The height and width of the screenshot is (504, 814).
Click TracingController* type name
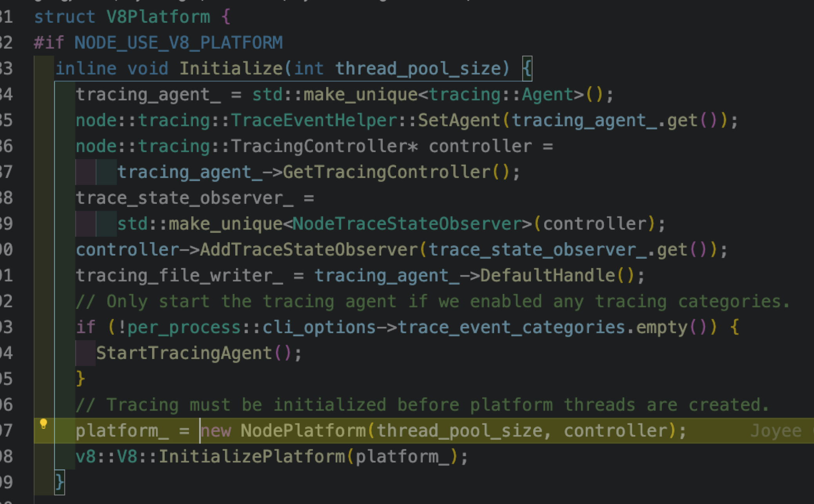click(x=325, y=146)
